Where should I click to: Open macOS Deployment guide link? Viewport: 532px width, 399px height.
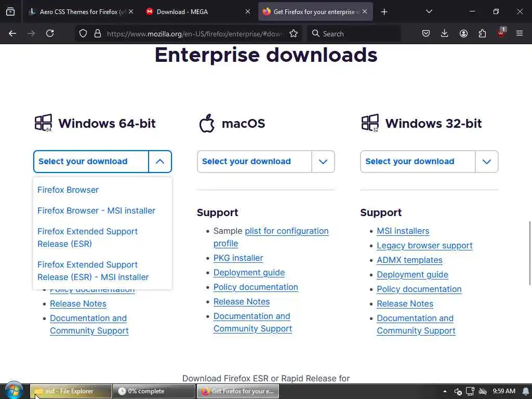[x=249, y=272]
